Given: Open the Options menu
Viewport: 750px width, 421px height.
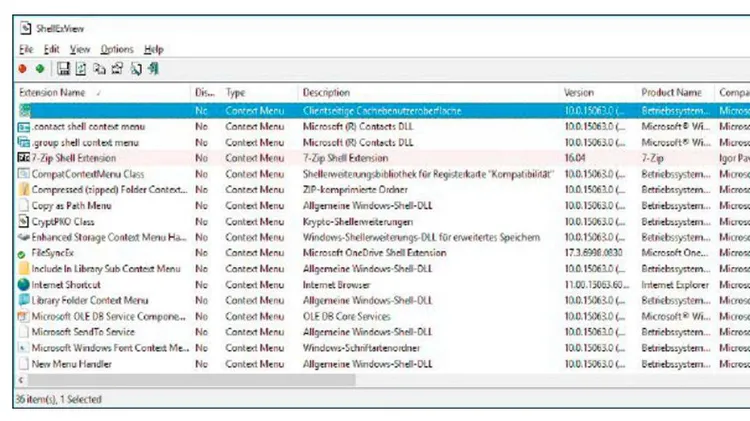Looking at the screenshot, I should pos(117,49).
